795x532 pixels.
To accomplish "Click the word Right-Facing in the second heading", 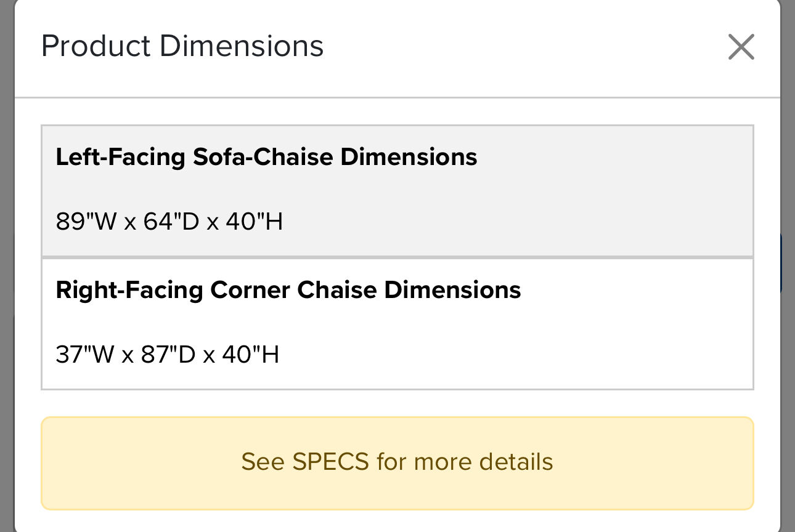I will 129,290.
